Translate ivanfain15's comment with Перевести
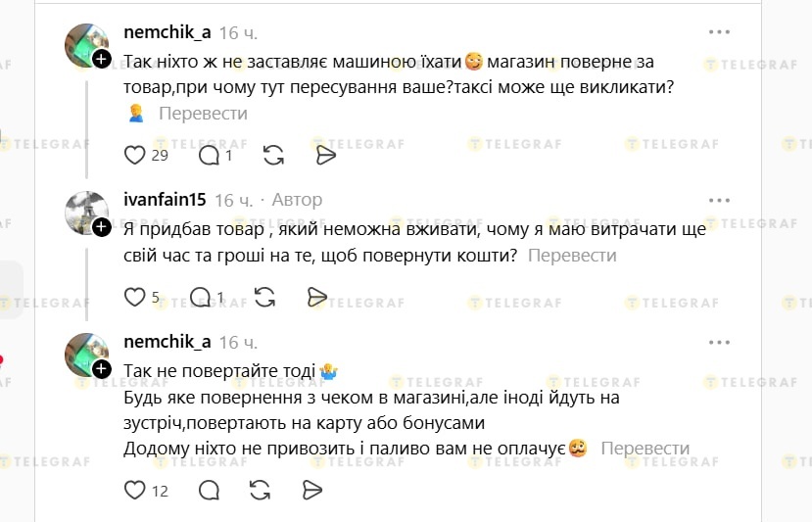The height and width of the screenshot is (522, 812). (x=572, y=256)
